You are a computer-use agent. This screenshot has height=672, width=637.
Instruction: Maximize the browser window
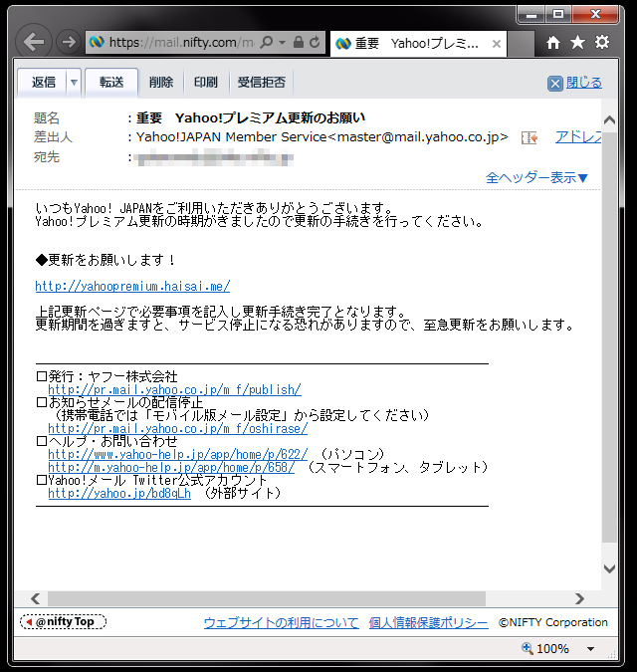[558, 15]
